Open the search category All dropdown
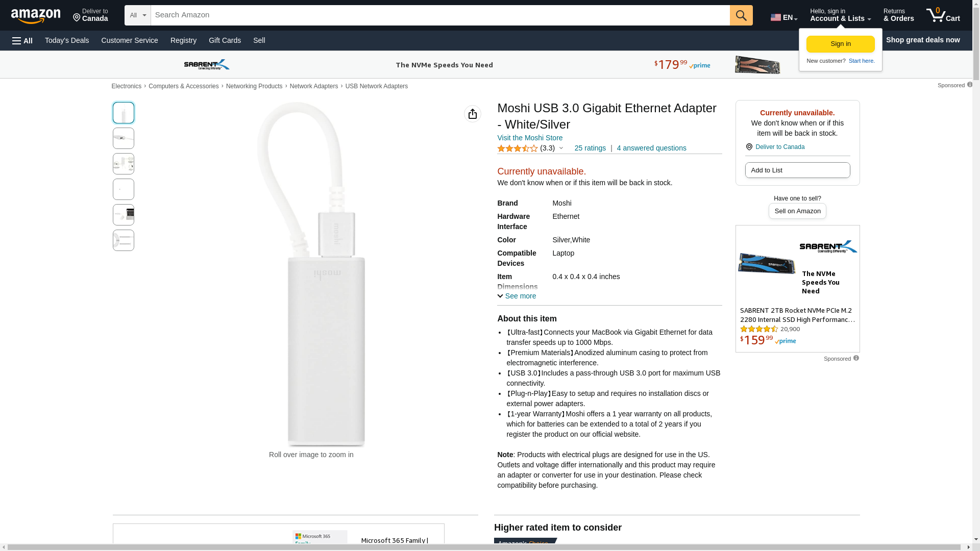This screenshot has height=551, width=980. (x=137, y=15)
